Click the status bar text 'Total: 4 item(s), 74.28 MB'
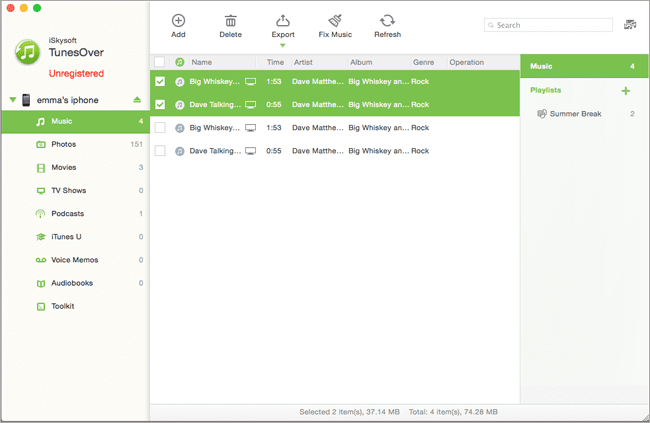The height and width of the screenshot is (423, 650). pyautogui.click(x=453, y=412)
